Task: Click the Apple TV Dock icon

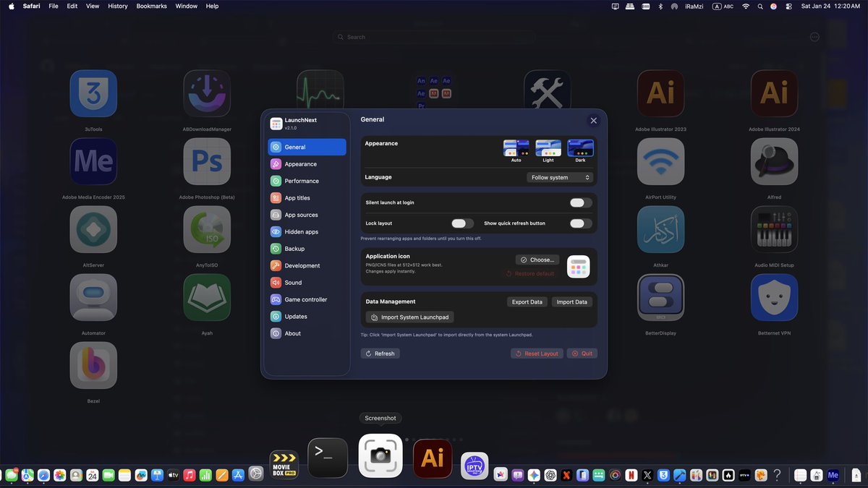Action: pos(173,475)
